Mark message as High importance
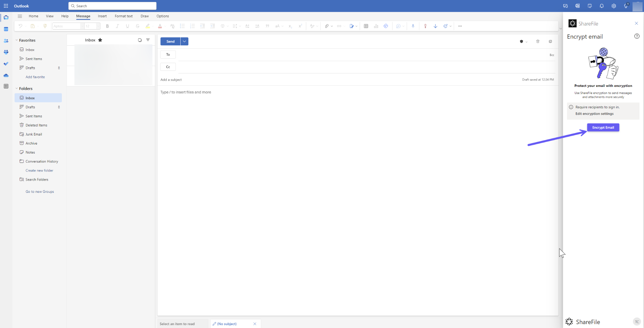 [425, 26]
